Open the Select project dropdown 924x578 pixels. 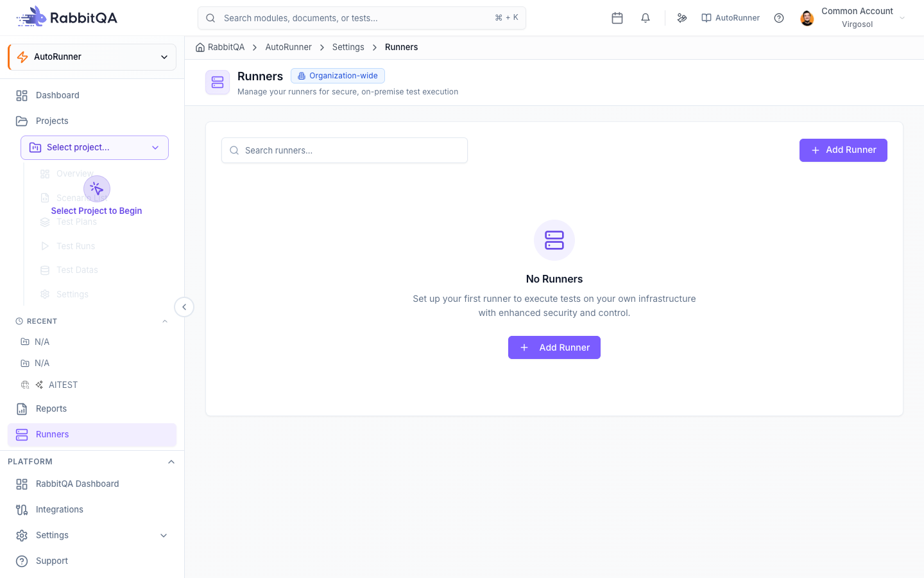pos(94,148)
